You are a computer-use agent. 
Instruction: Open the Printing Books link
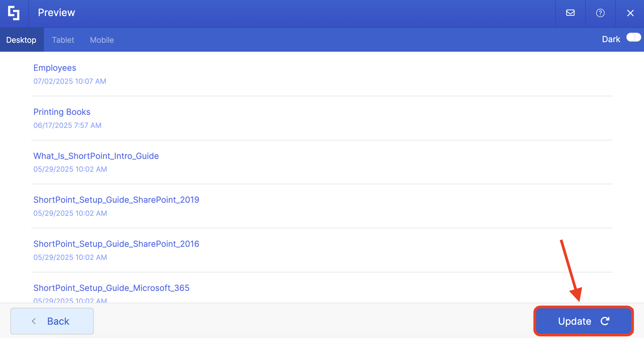[x=62, y=112]
